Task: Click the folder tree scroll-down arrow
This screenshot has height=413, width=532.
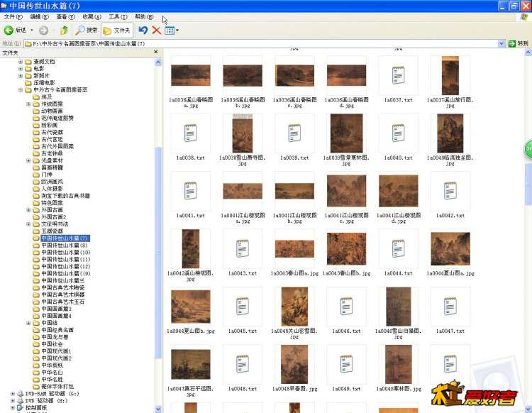Action: coord(158,409)
